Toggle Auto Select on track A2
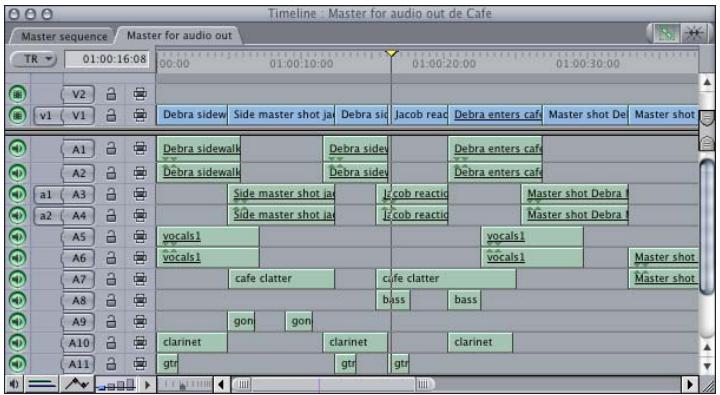 coord(140,173)
